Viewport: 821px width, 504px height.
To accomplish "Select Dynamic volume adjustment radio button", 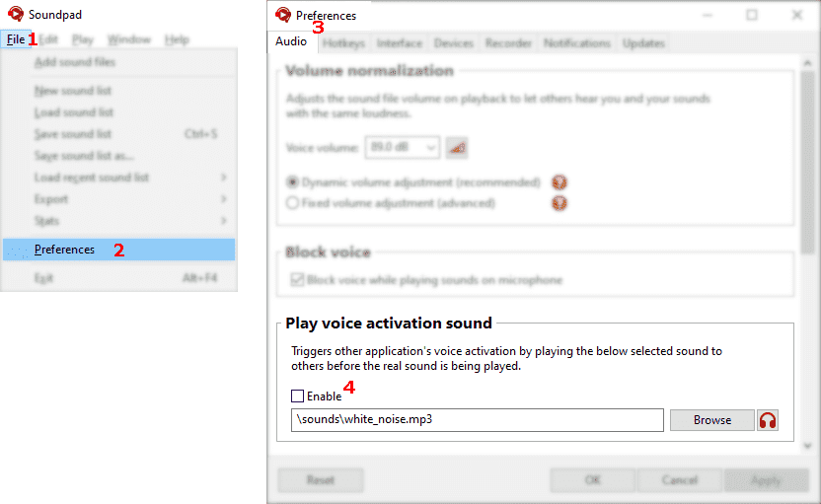I will point(292,182).
